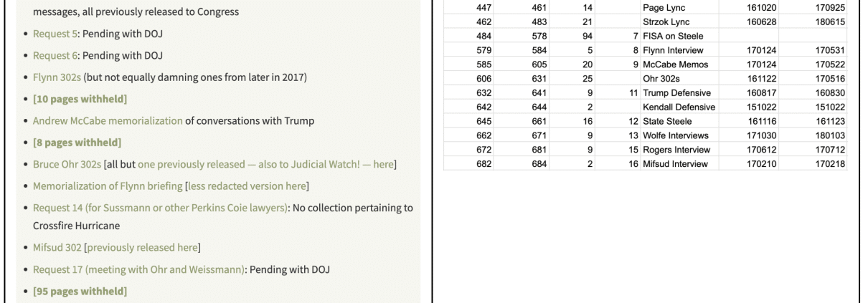Open the Andrew McCabe memorialization link

(108, 120)
